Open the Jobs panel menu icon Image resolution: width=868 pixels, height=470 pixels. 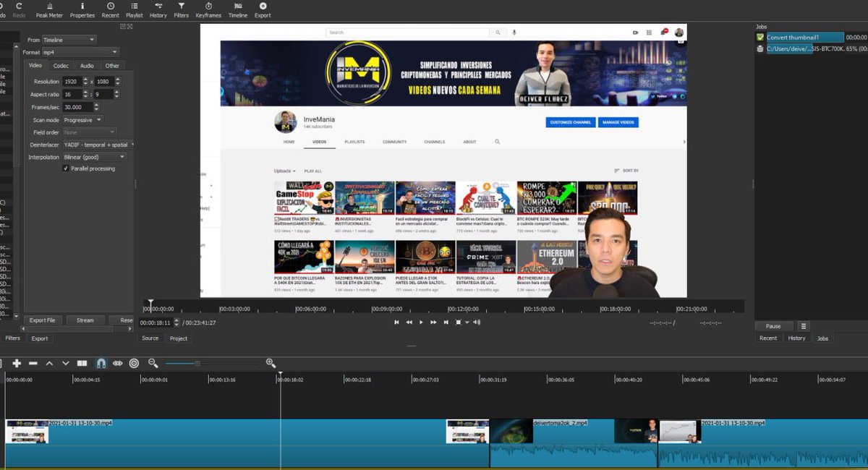803,326
